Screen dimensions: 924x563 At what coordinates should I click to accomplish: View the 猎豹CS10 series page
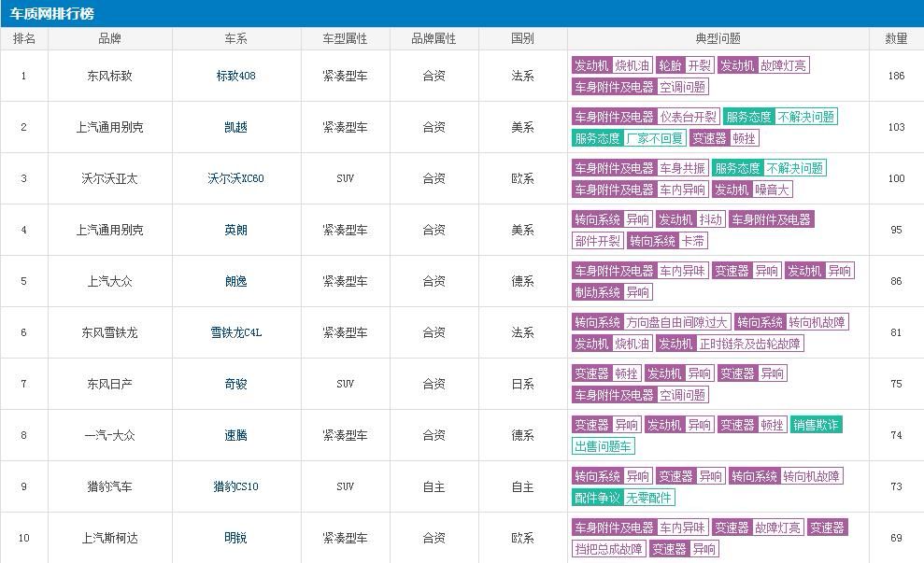coord(235,486)
